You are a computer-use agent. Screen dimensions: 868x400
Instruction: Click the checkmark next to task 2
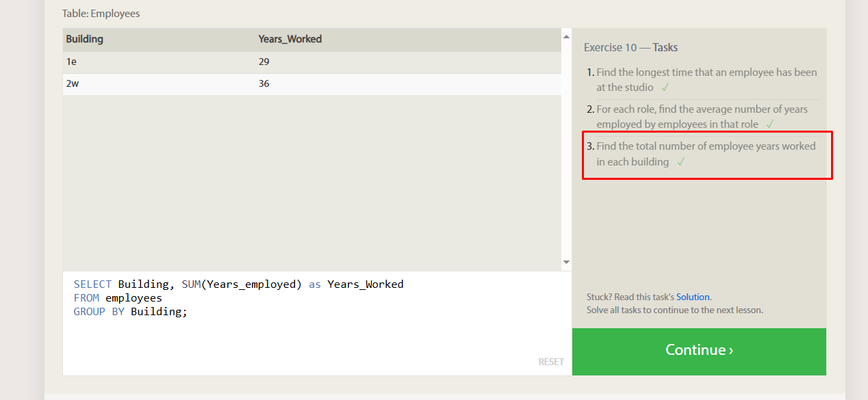pyautogui.click(x=769, y=124)
